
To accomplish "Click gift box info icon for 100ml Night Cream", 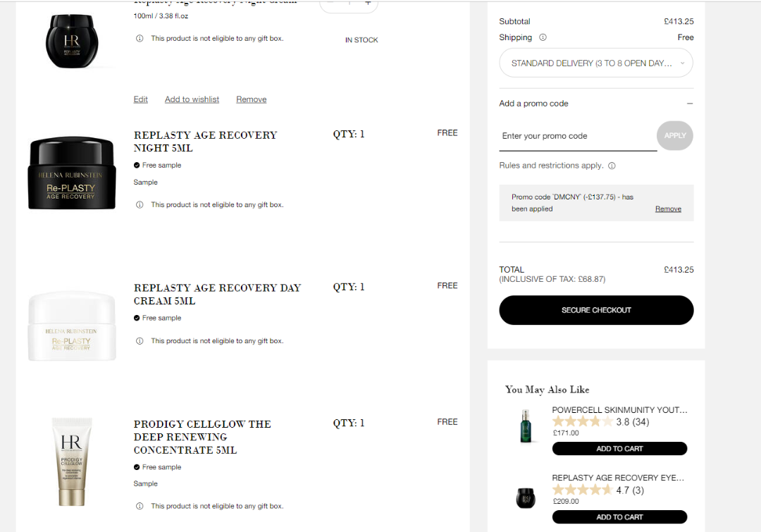I will [x=140, y=39].
